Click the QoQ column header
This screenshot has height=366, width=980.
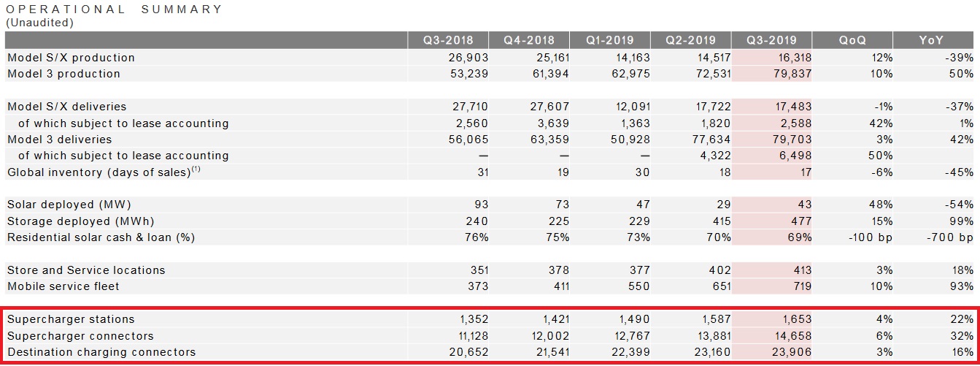click(x=852, y=40)
